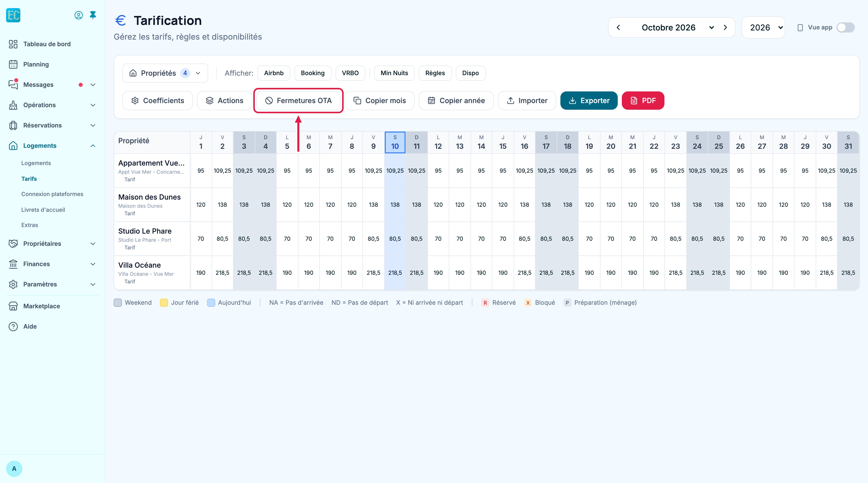
Task: Click the Copier année button
Action: coord(456,101)
